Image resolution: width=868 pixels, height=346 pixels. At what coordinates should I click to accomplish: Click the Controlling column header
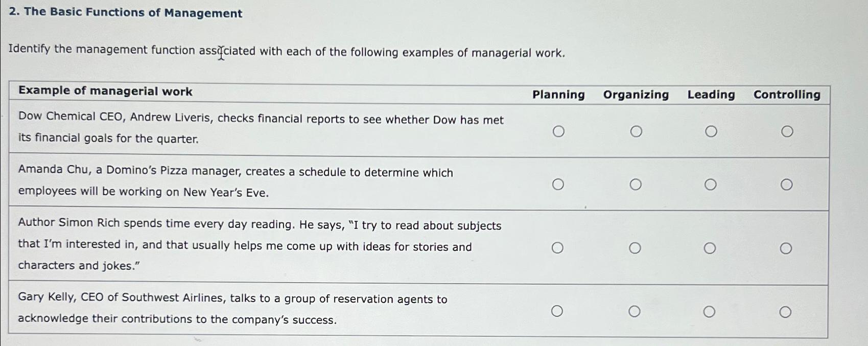pos(787,94)
